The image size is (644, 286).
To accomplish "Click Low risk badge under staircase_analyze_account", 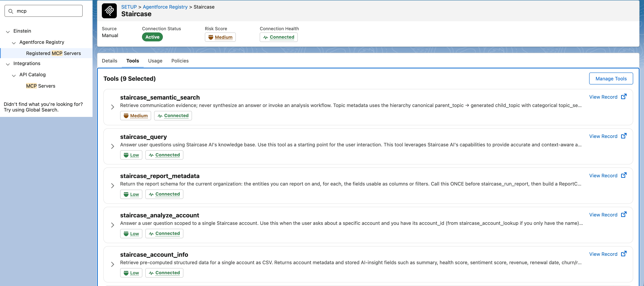I will click(131, 234).
